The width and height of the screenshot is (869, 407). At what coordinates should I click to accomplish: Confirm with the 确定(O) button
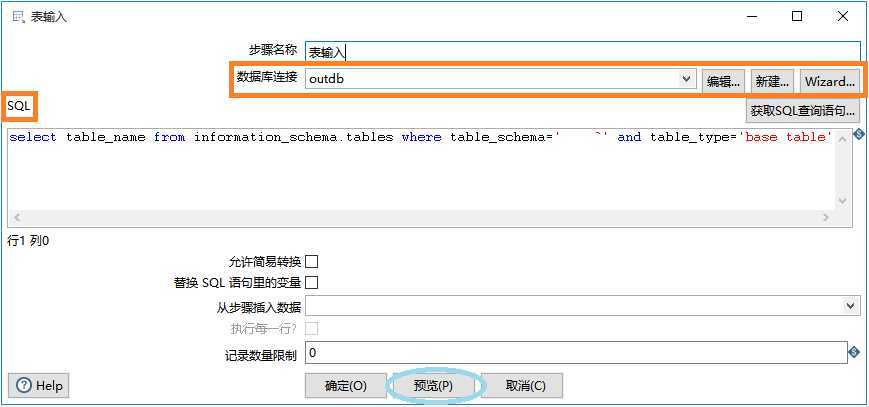point(346,386)
